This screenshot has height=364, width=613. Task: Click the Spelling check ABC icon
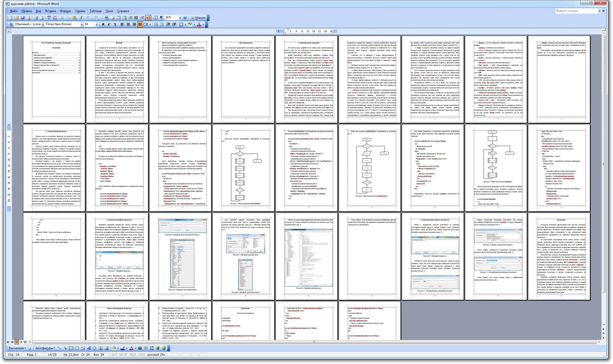click(49, 18)
